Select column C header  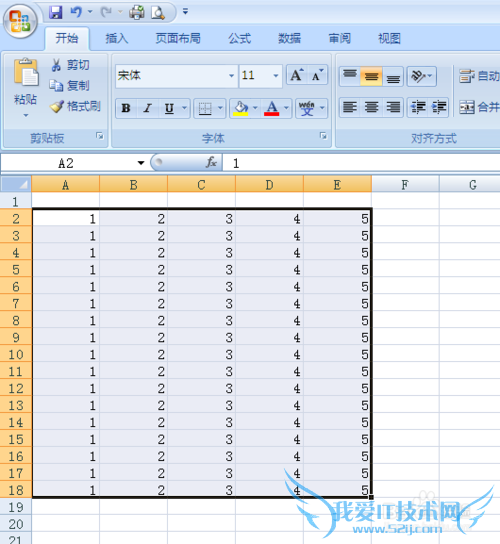coord(201,185)
